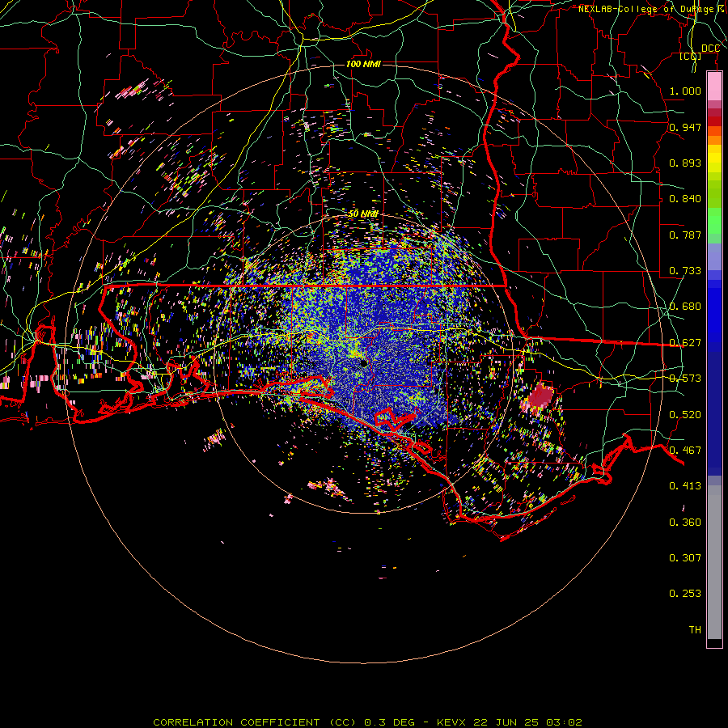Viewport: 728px width, 728px height.
Task: Click the [CC] legend unit label
Action: click(x=691, y=56)
